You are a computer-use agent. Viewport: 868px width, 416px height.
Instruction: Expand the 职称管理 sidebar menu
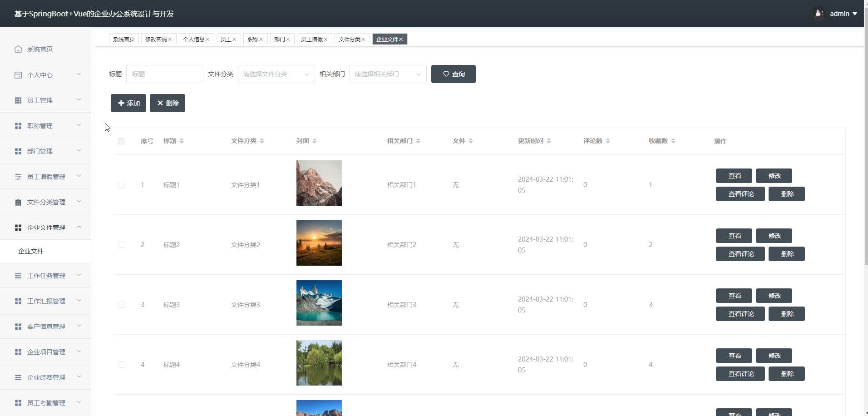[x=45, y=126]
